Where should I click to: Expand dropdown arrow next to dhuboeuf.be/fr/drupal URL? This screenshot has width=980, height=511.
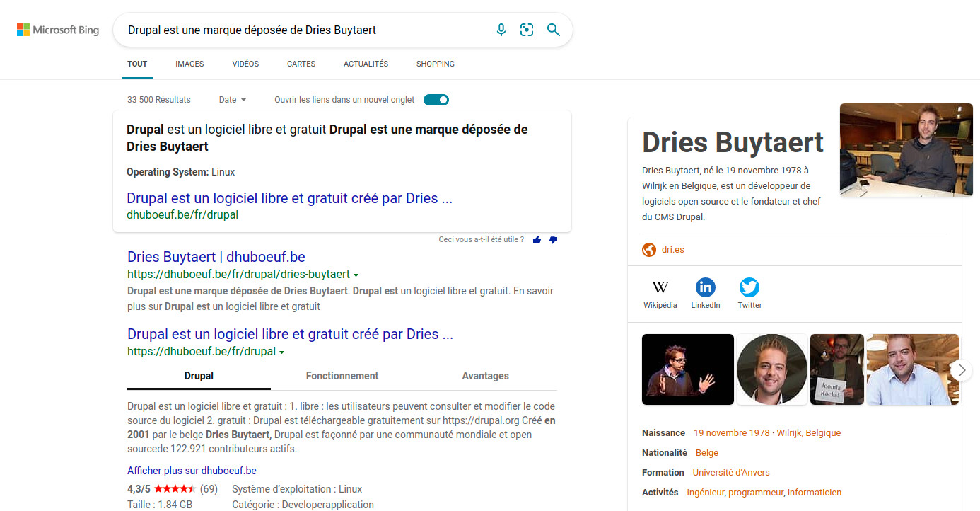click(281, 352)
